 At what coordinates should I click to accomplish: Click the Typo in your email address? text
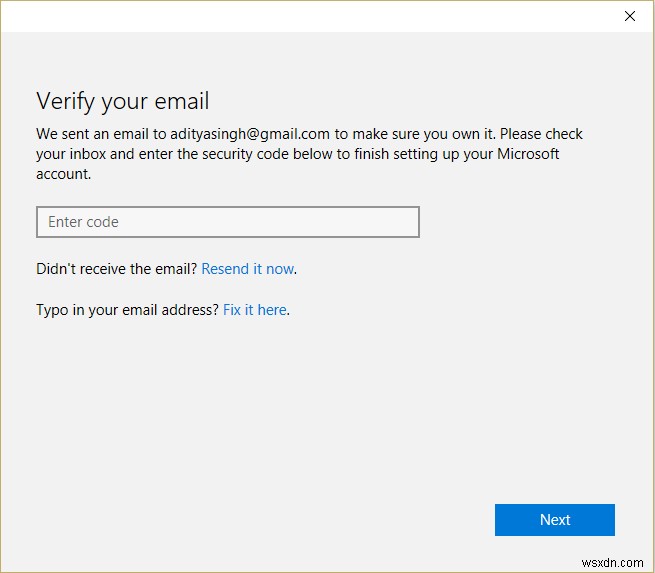[127, 310]
